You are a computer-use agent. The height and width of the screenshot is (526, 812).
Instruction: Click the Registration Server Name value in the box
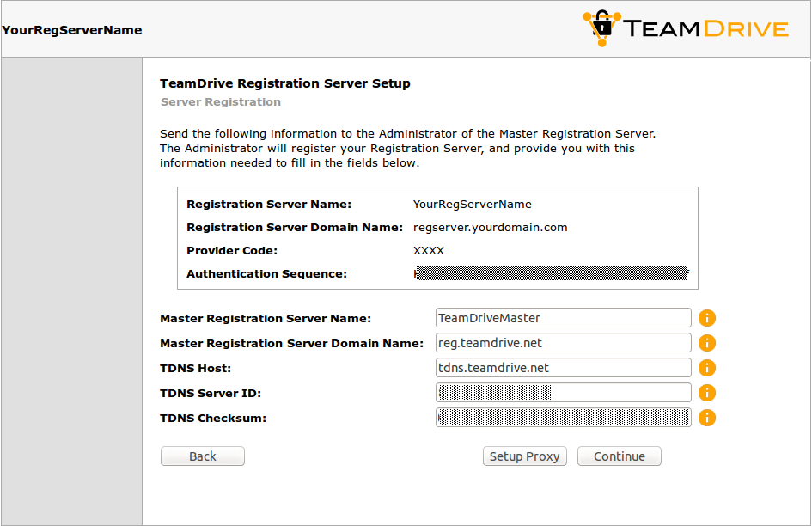click(473, 205)
